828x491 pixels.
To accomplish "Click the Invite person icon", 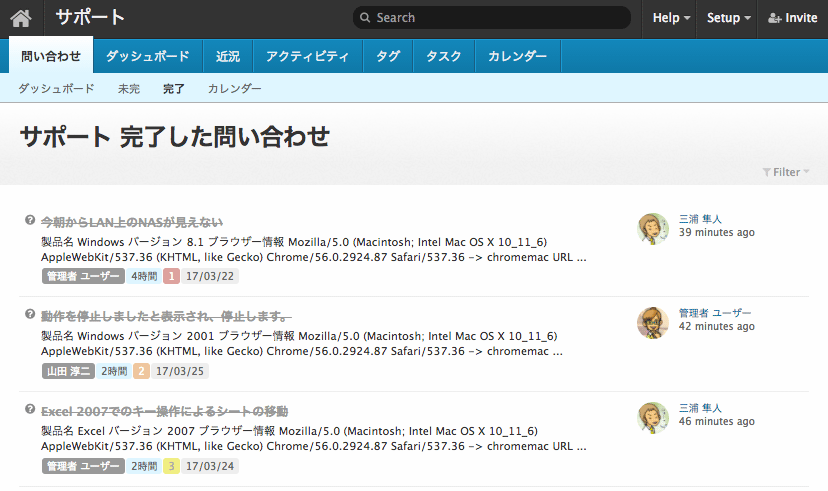I will point(774,18).
